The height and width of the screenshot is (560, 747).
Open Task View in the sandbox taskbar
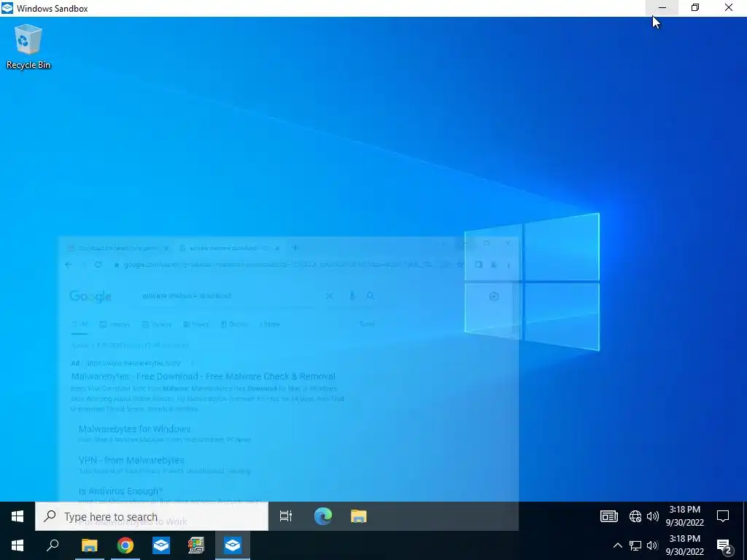point(286,516)
